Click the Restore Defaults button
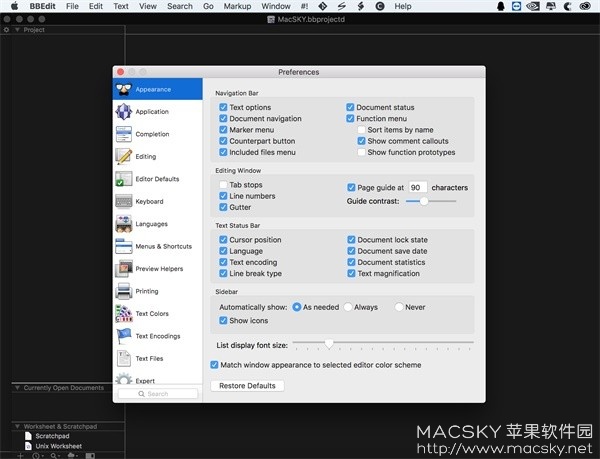This screenshot has width=600, height=459. tap(247, 386)
